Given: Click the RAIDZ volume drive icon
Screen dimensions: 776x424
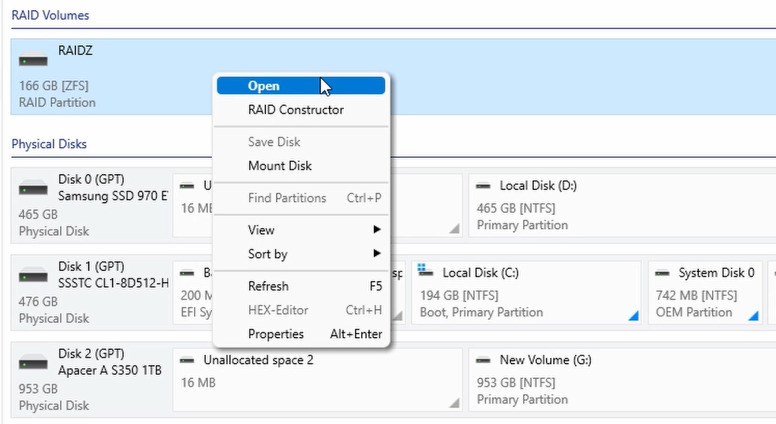Looking at the screenshot, I should [x=33, y=59].
